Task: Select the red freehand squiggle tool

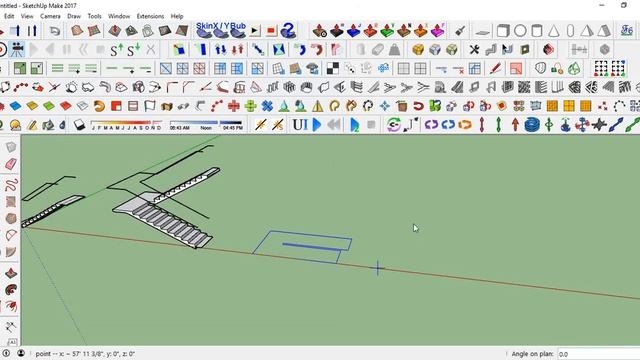Action: [11, 184]
